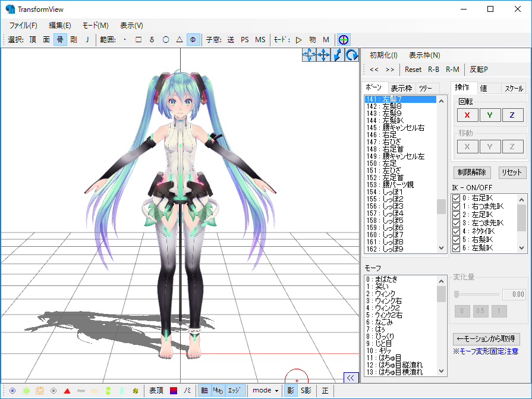Screen dimensions: 532x399
Task: Click the camera rotate icon above the viewport
Action: coord(353,55)
